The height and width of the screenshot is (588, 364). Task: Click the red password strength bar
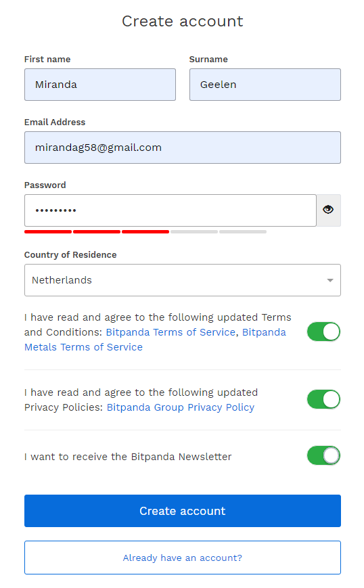97,232
